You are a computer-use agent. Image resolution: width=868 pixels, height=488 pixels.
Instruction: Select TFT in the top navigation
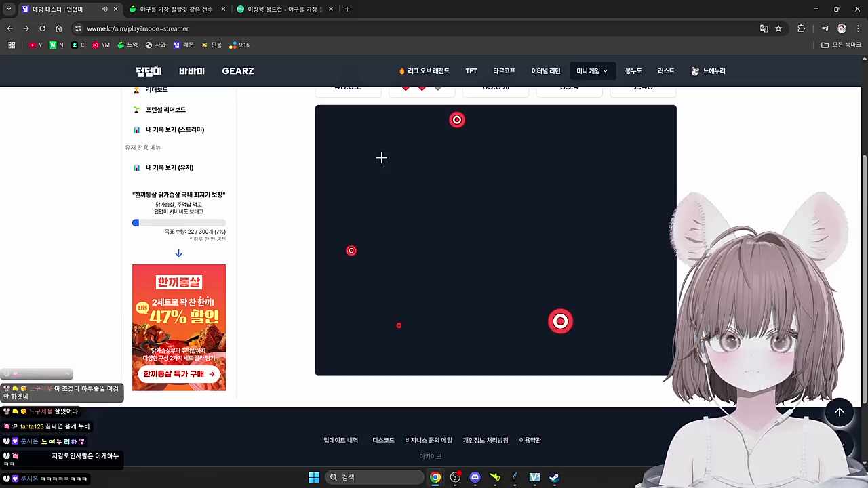point(471,71)
